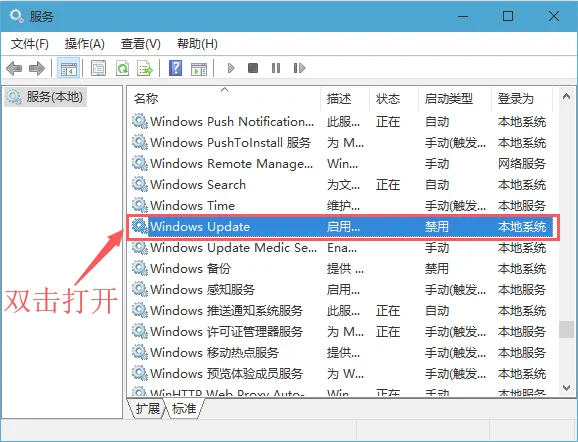The image size is (578, 442).
Task: Open the Properties toolbar icon
Action: (98, 68)
